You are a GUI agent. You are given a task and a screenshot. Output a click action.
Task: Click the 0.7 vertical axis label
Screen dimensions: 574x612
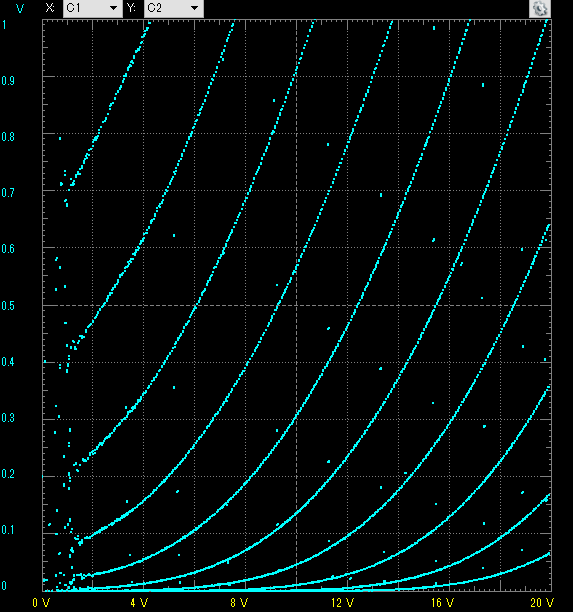click(8, 193)
